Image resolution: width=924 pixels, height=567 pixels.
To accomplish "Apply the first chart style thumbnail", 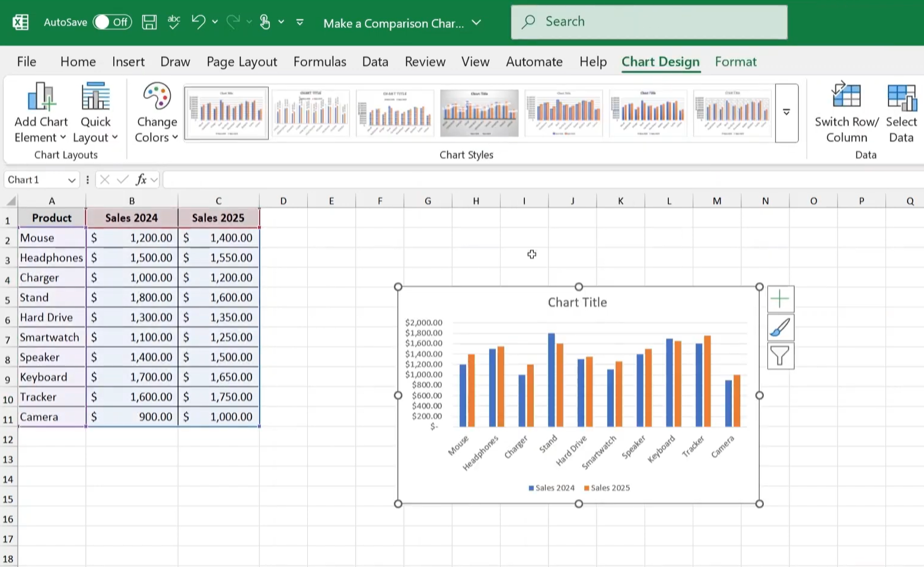I will 227,113.
